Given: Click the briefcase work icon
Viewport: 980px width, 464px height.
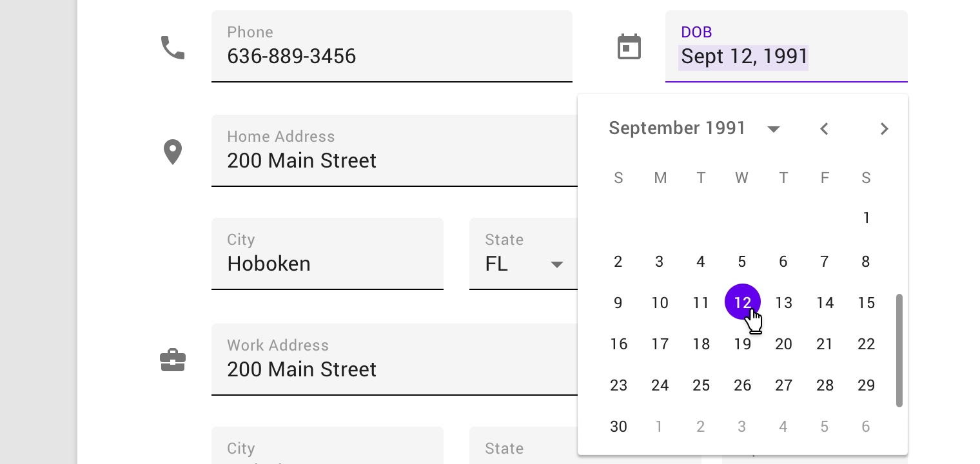Looking at the screenshot, I should coord(173,360).
